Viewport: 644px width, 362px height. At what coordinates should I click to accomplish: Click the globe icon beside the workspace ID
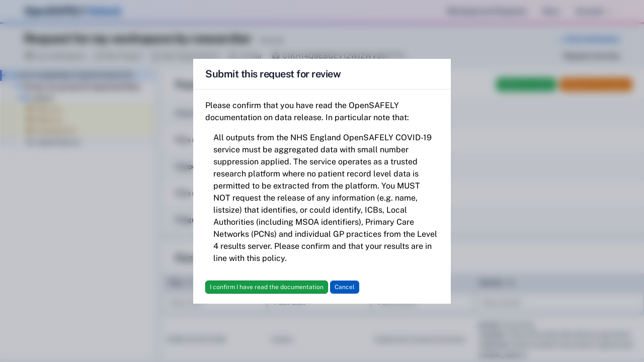click(275, 55)
